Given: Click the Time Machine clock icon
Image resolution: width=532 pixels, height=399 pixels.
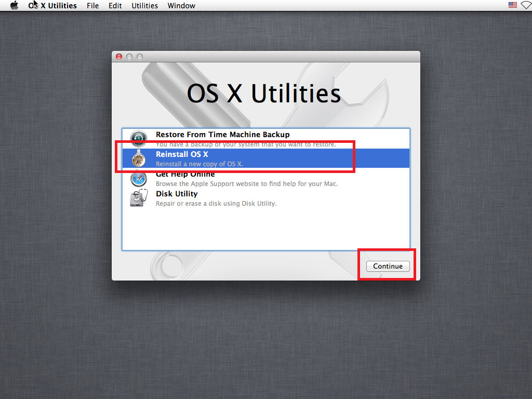Looking at the screenshot, I should 138,138.
